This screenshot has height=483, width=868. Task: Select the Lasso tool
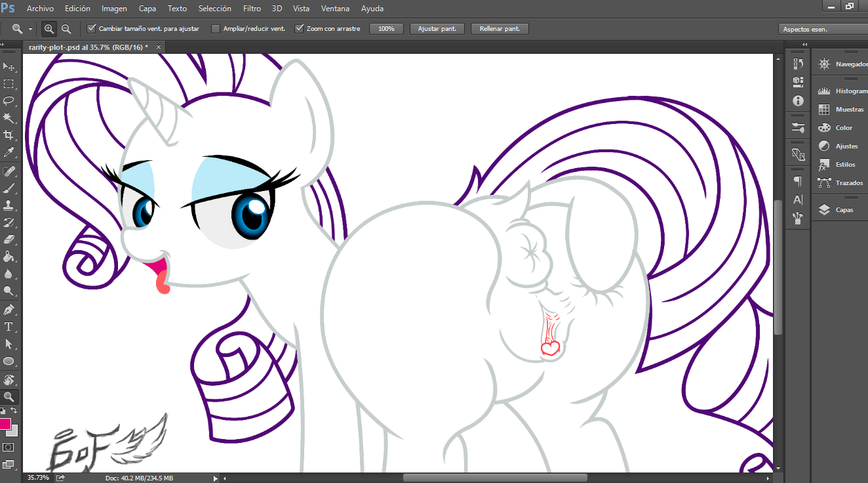click(x=9, y=101)
